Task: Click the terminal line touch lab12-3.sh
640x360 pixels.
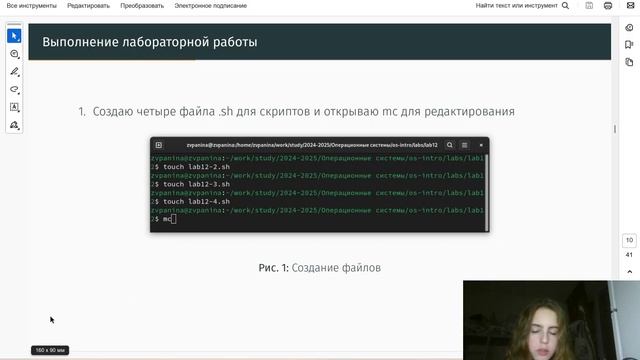Action: [196, 184]
